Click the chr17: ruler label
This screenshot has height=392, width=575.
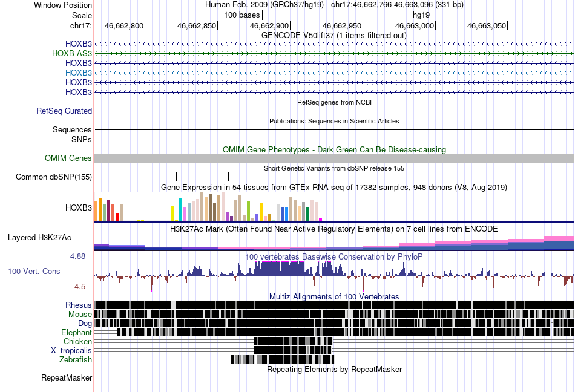pos(81,25)
